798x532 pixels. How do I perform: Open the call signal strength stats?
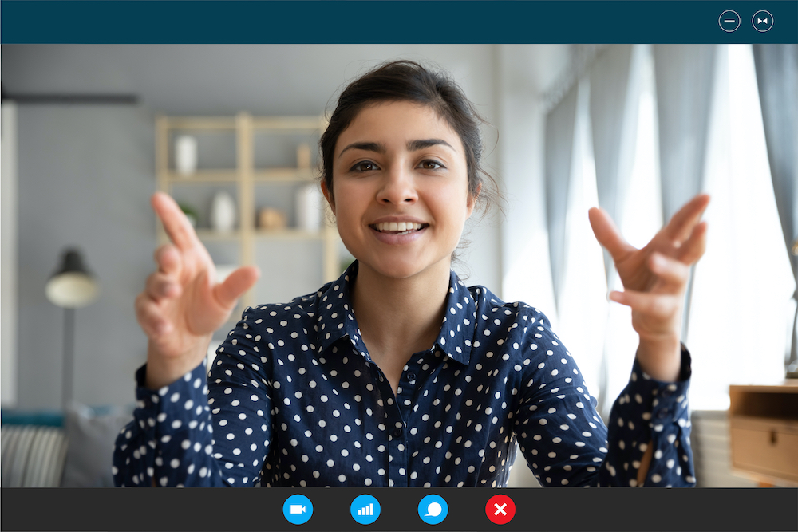click(365, 509)
